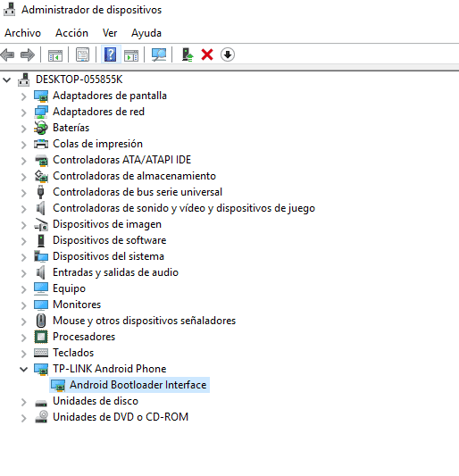Open the Ayuda menu
Viewport: 459px width, 476px height.
point(146,33)
